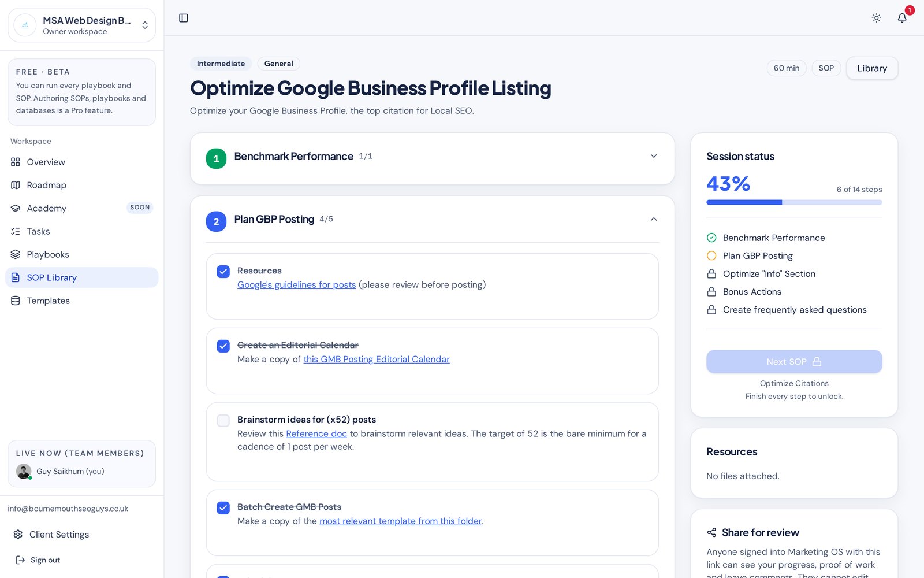Viewport: 924px width, 578px height.
Task: Click the Library button
Action: point(872,68)
